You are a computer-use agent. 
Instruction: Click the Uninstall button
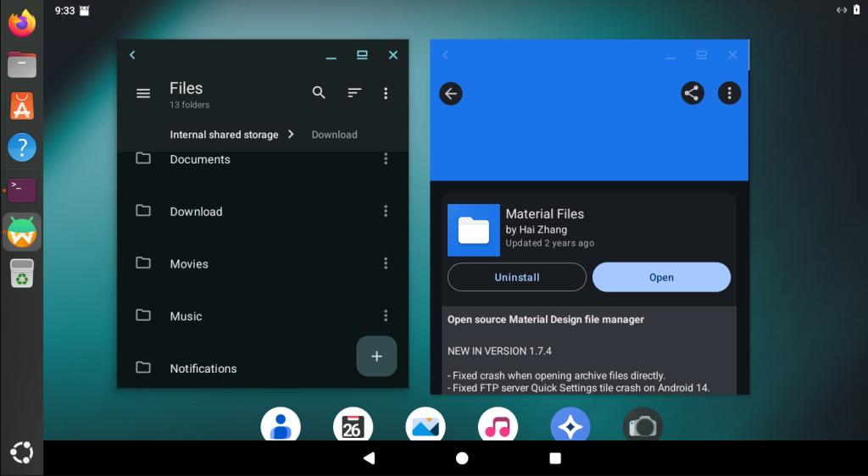click(516, 277)
